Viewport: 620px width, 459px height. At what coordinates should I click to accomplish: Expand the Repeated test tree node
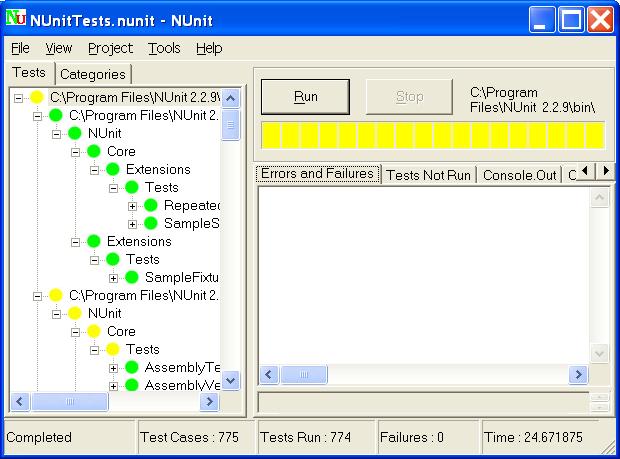(132, 205)
